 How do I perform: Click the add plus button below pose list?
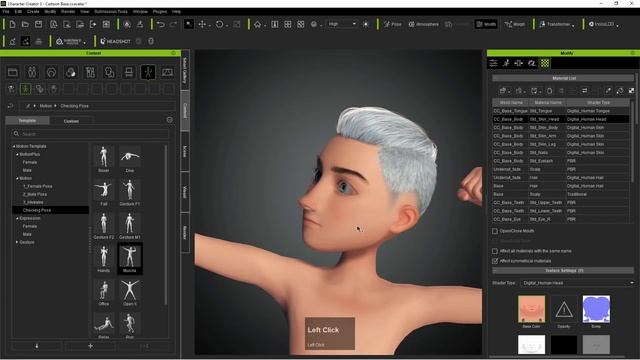[x=90, y=346]
